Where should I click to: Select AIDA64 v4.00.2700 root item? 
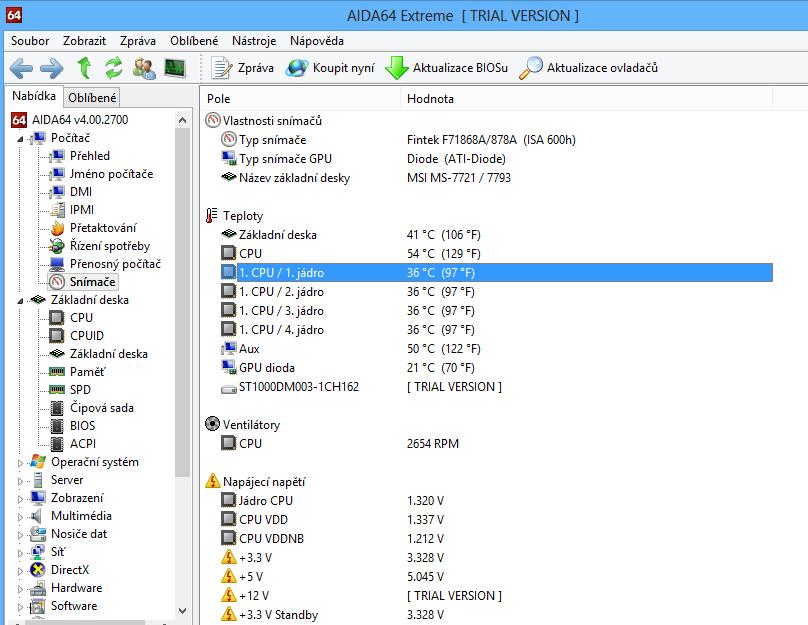pos(70,120)
